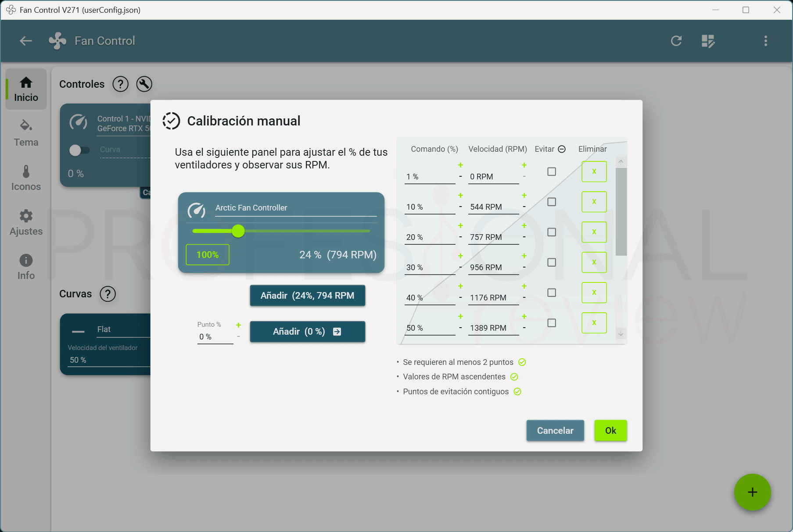Click the Fan Control fan logo
793x532 pixels.
[x=57, y=41]
